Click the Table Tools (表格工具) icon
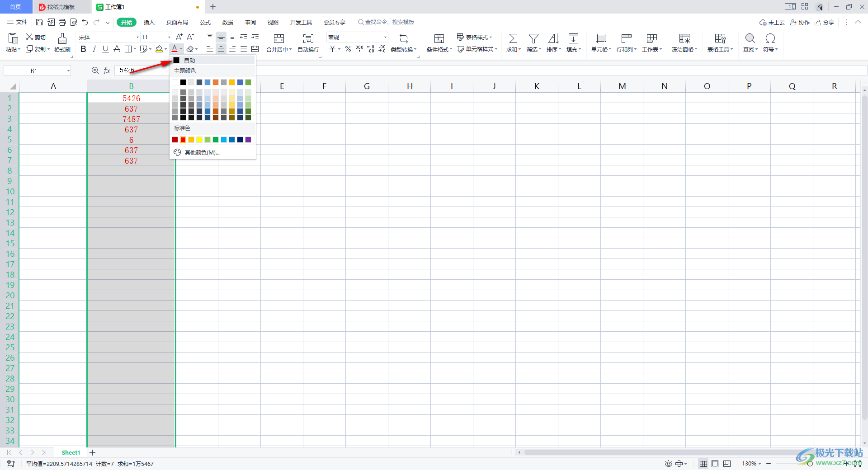868x470 pixels. 720,38
